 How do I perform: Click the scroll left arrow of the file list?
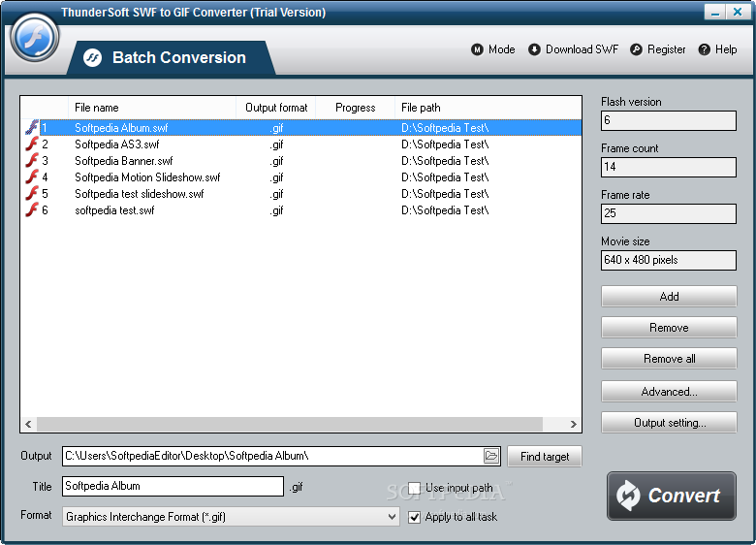pos(28,424)
